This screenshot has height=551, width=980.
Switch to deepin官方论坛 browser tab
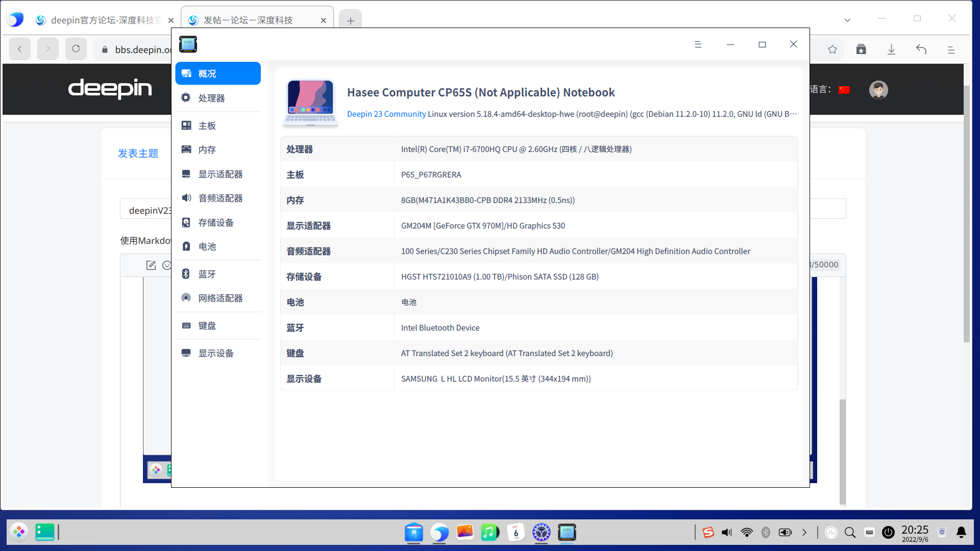coord(102,20)
